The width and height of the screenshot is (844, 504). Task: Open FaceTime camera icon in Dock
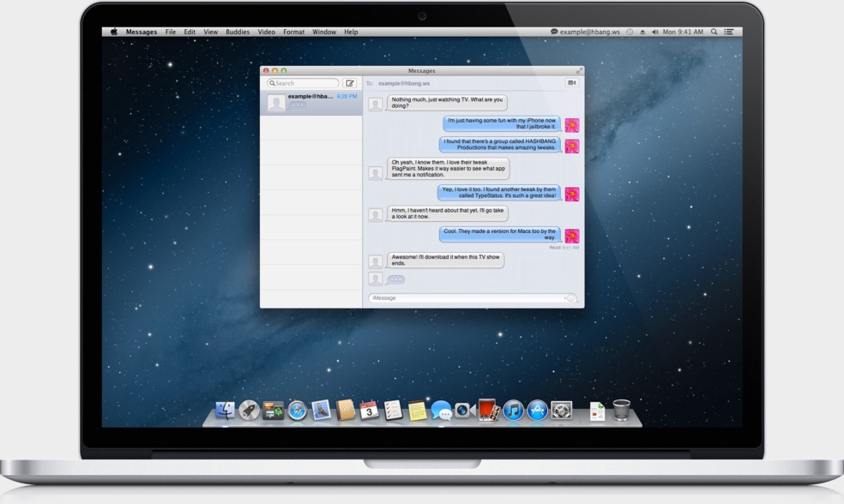coord(464,411)
